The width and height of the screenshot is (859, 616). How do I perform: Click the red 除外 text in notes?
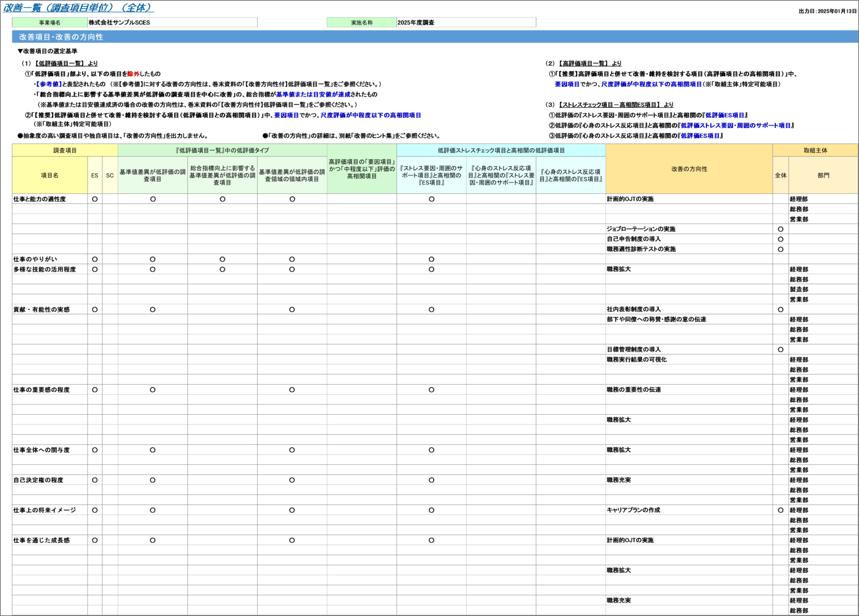tap(134, 74)
